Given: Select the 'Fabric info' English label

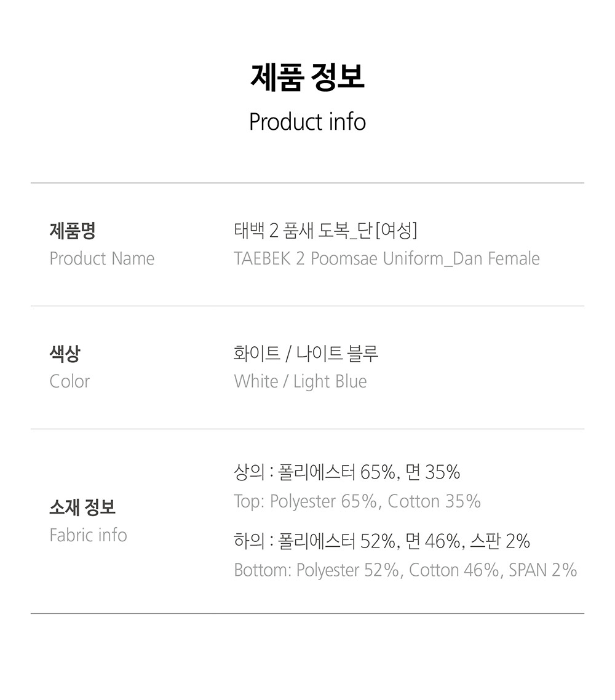Looking at the screenshot, I should click(x=88, y=535).
